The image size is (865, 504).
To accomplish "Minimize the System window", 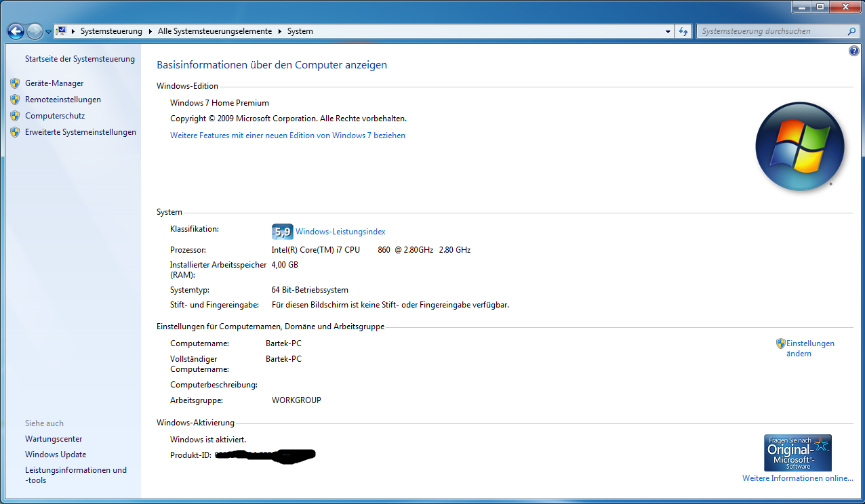I will tap(802, 7).
